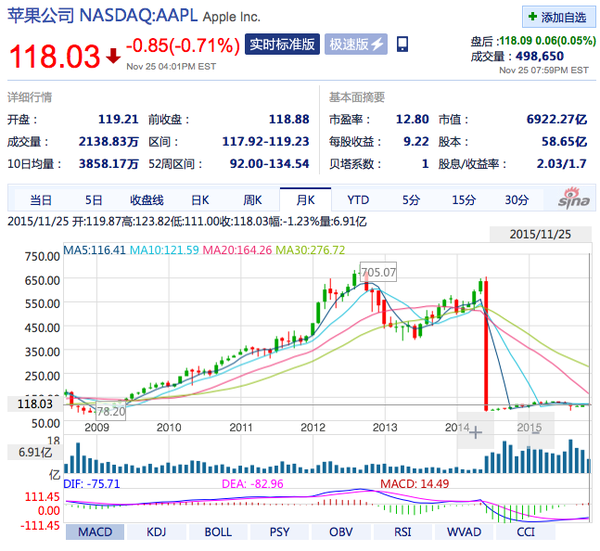Screen dimensions: 600x551
Task: Switch to the RSI indicator
Action: pos(403,532)
